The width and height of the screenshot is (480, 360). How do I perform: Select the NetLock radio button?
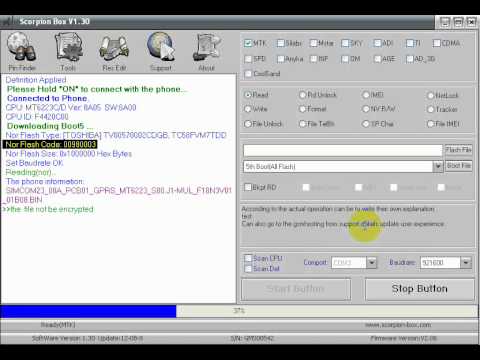tap(431, 96)
